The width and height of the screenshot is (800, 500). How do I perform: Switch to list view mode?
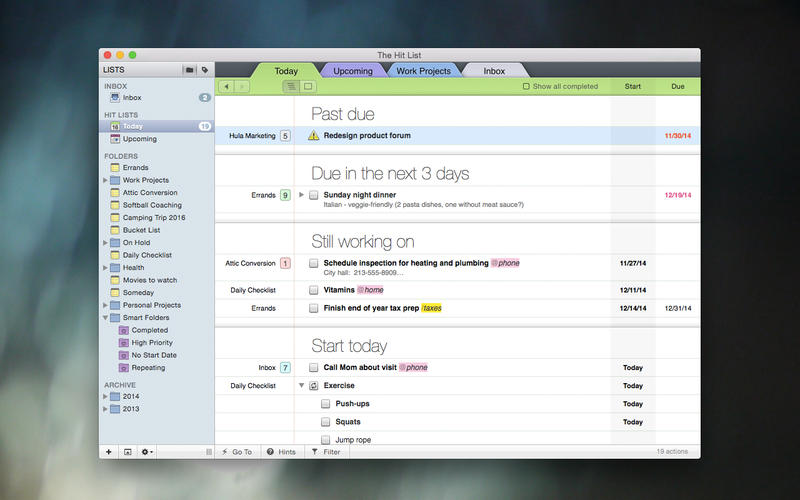pos(291,87)
